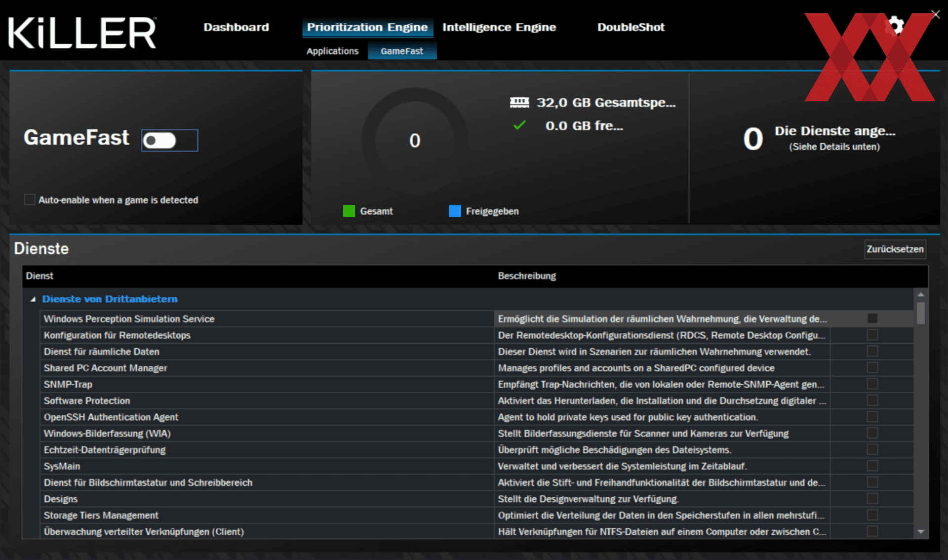Check Konfiguration für Remotedesktops box
Viewport: 948px width, 560px height.
[872, 335]
